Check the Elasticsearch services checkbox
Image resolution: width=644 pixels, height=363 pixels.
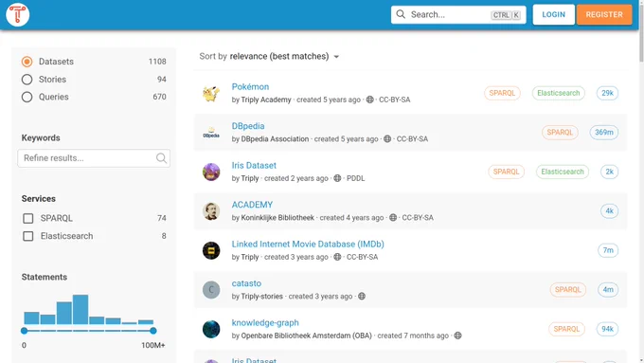click(27, 236)
